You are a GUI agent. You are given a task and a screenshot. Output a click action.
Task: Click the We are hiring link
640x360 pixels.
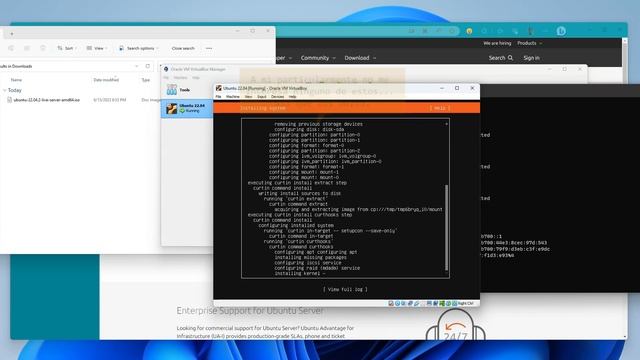click(x=497, y=43)
